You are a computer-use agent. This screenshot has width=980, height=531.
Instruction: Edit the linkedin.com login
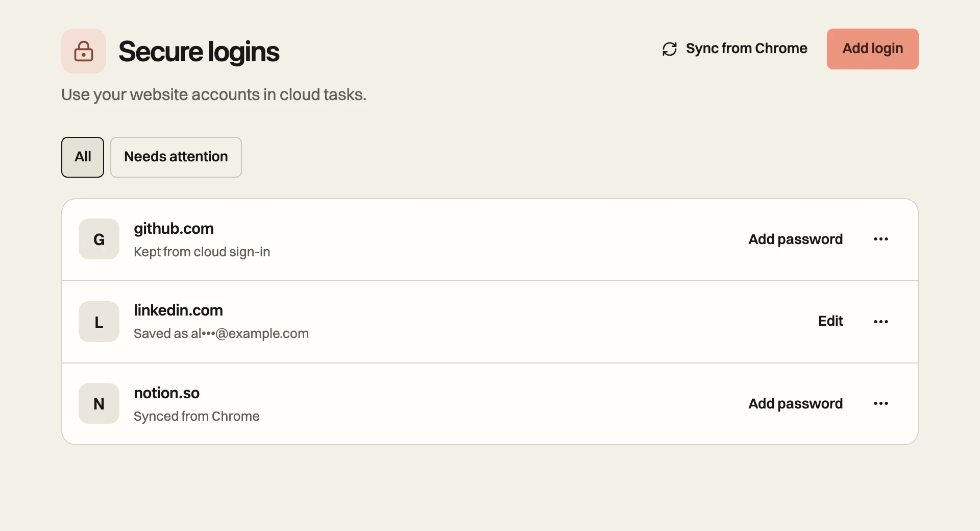(x=830, y=321)
